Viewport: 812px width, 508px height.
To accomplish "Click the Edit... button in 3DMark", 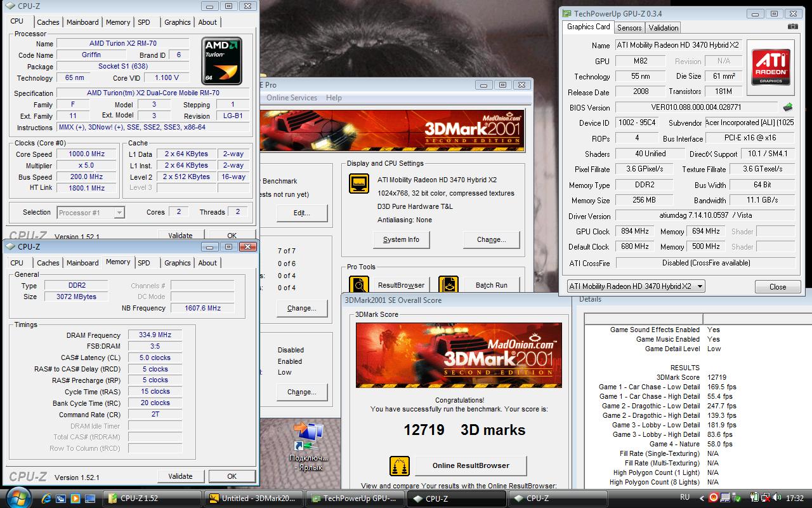I will [302, 213].
